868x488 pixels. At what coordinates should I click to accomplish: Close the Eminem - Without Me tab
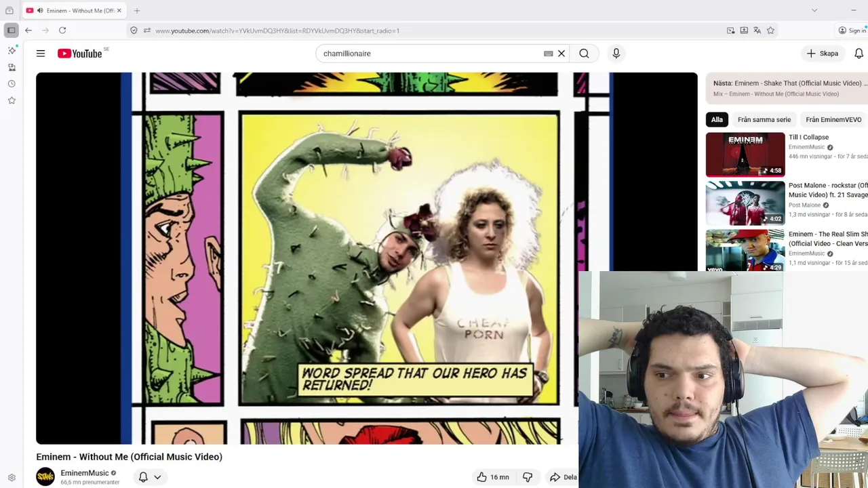coord(119,10)
